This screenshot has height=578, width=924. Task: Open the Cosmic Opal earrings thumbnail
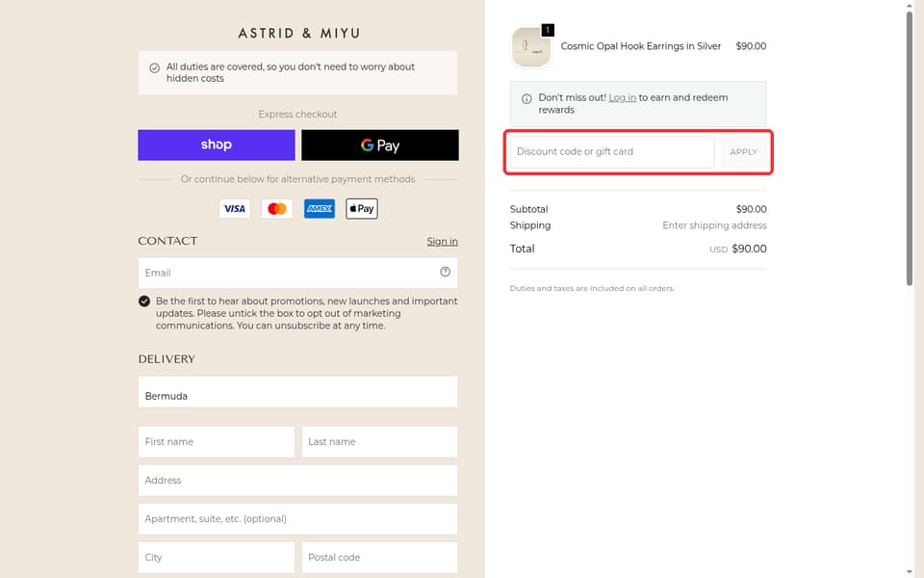tap(531, 46)
